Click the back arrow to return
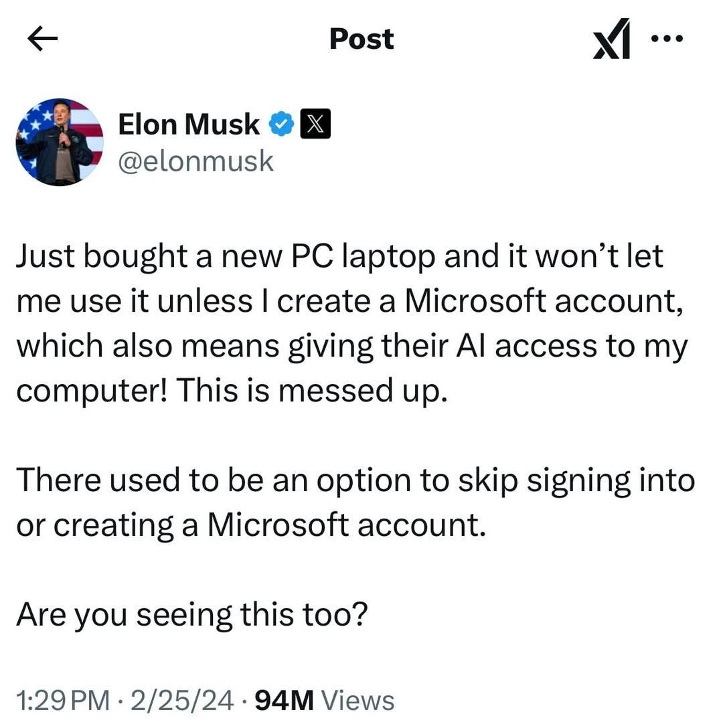 [x=42, y=39]
